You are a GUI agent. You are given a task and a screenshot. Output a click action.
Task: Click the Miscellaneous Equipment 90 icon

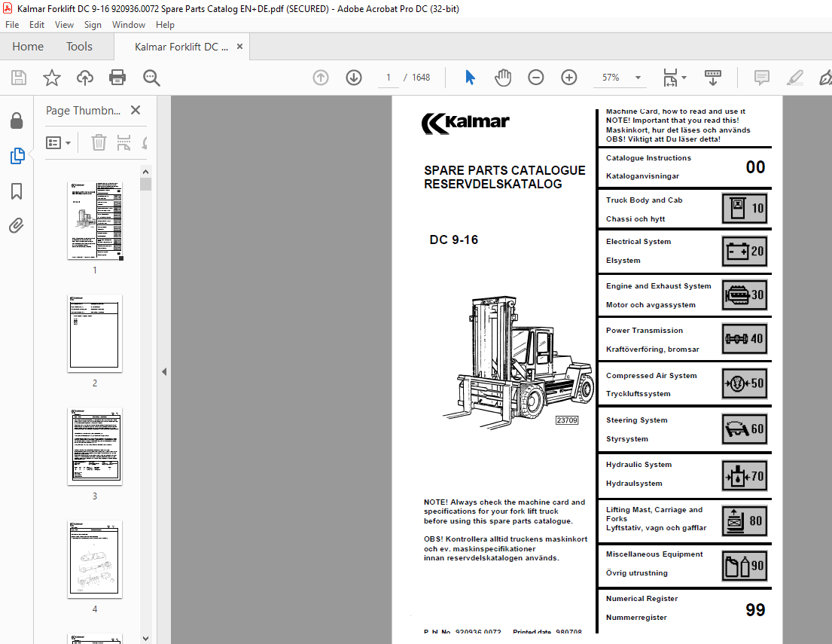745,566
